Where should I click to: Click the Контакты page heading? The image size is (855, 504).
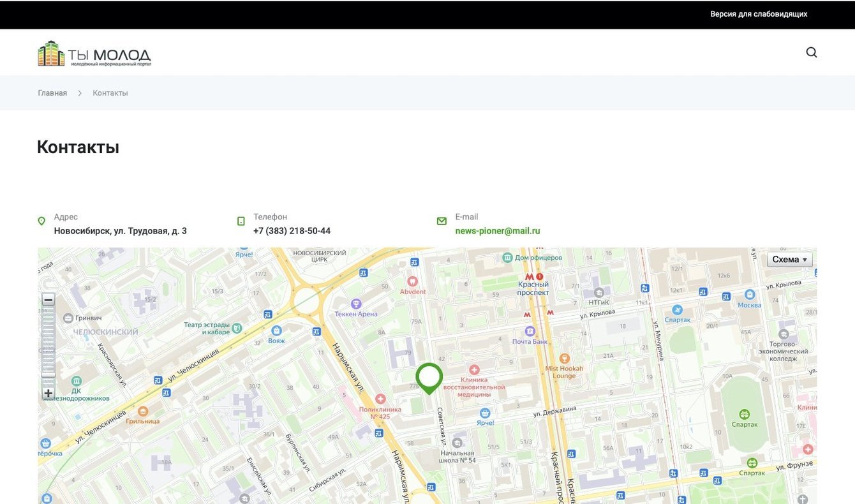(78, 147)
